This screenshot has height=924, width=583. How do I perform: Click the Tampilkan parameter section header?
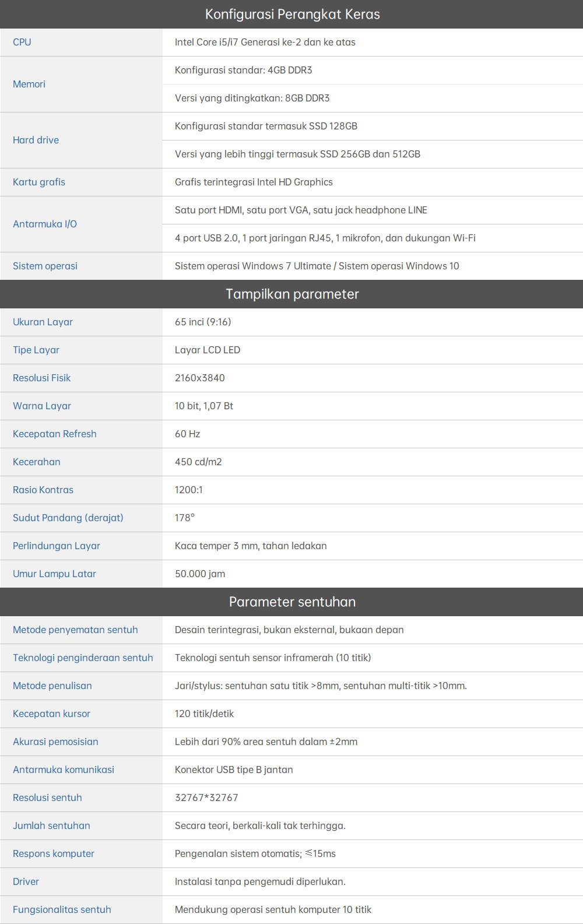click(x=292, y=294)
